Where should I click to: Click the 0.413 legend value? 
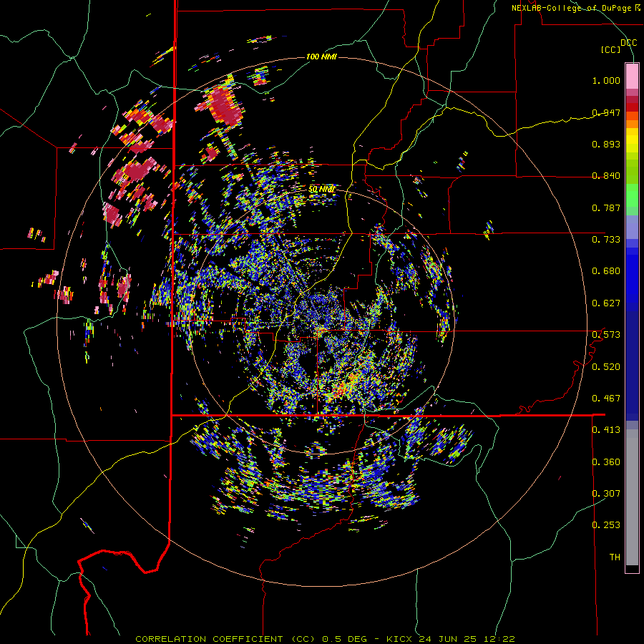click(x=606, y=430)
